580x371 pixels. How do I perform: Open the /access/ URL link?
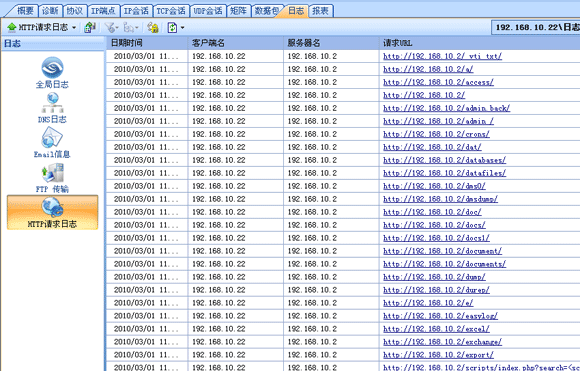438,82
